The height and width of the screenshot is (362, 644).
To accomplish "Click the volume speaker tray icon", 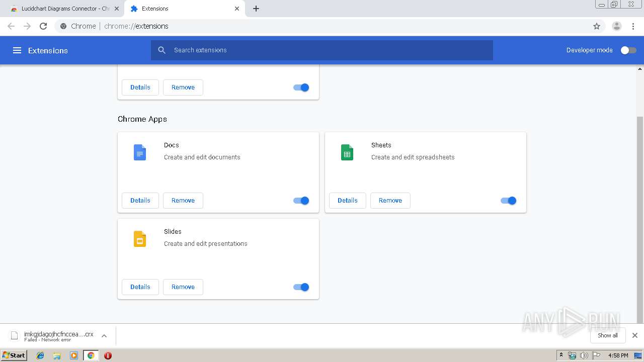I will tap(584, 355).
